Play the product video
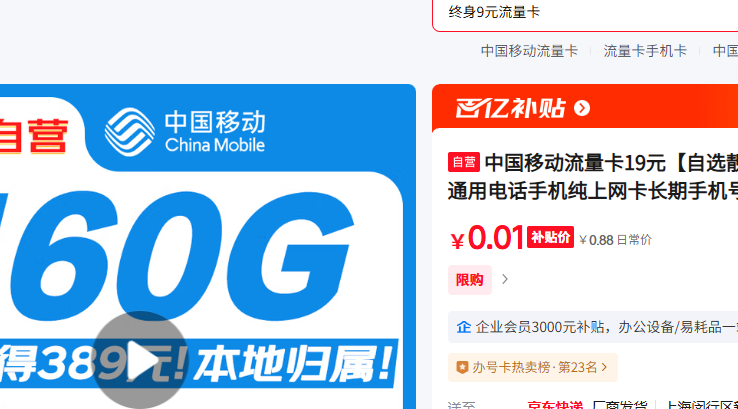The height and width of the screenshot is (409, 738). tap(140, 360)
